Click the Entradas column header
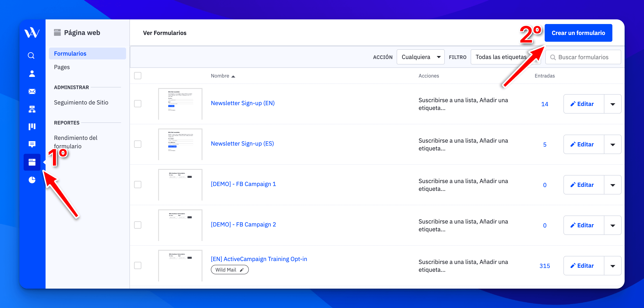The height and width of the screenshot is (308, 644). [x=544, y=76]
